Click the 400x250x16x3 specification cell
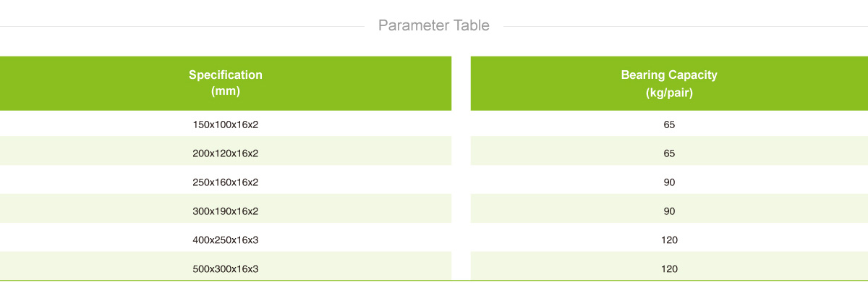 coord(226,240)
